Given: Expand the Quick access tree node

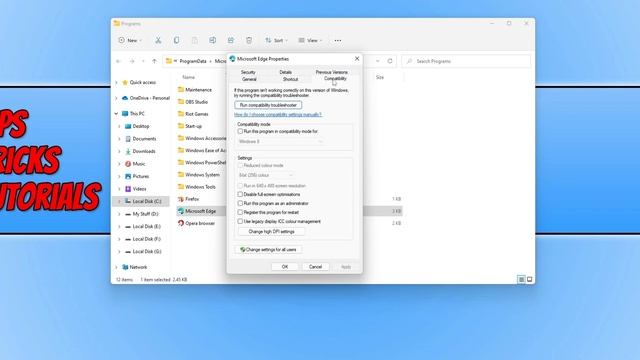Looking at the screenshot, I should 116,82.
